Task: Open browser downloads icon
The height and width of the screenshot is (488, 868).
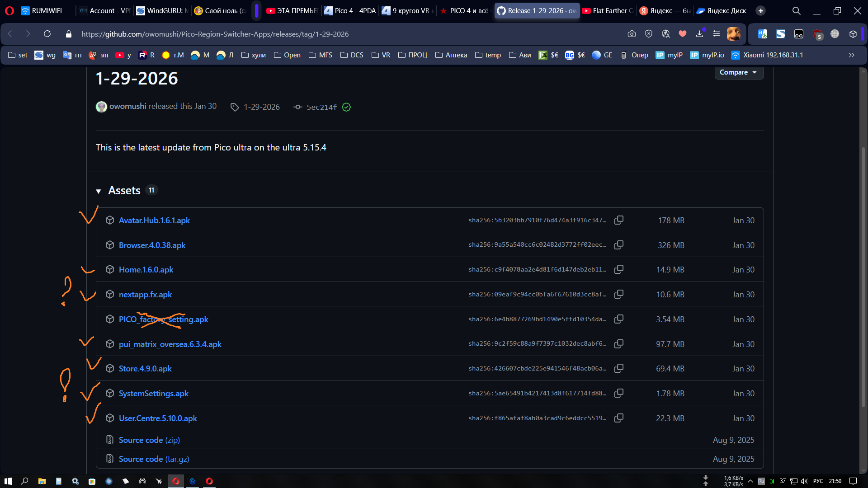Action: pos(699,34)
